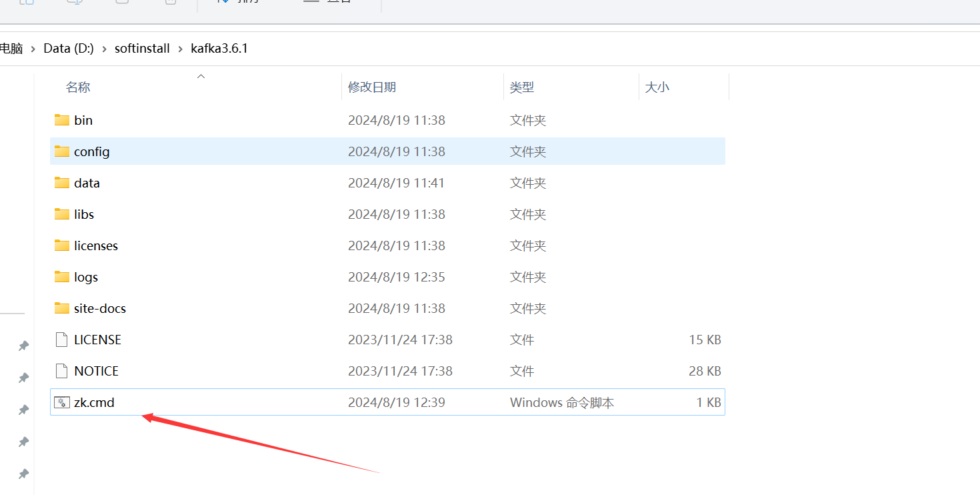Go to Data (D:) in the address bar
The width and height of the screenshot is (980, 495).
click(69, 49)
